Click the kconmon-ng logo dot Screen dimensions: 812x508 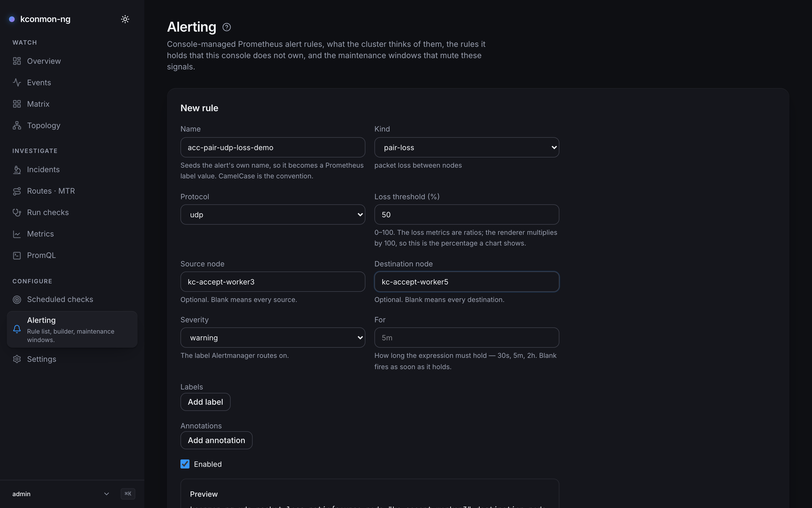pyautogui.click(x=12, y=19)
